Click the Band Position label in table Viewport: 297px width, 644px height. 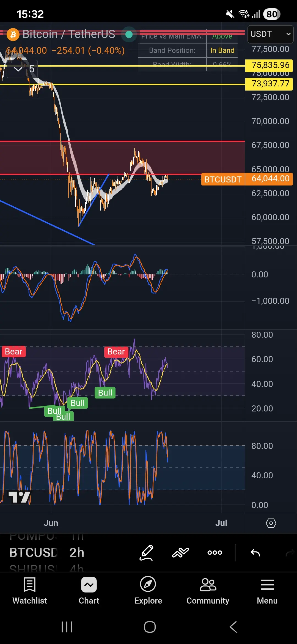(x=172, y=50)
